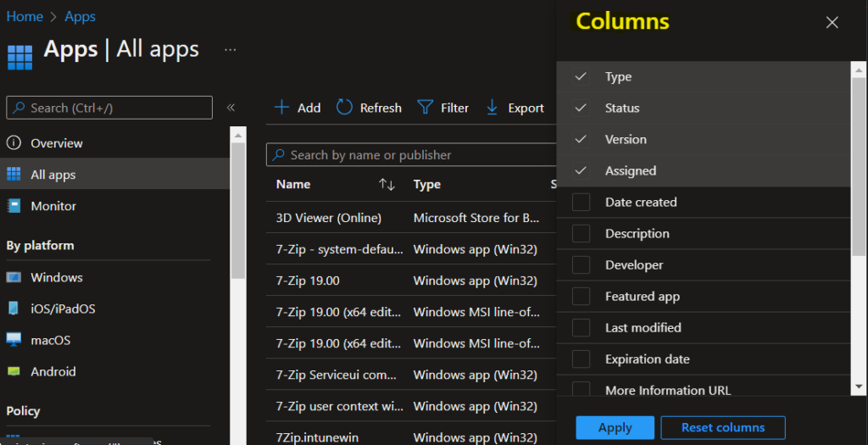Click the All apps grid icon in sidebar
Viewport: 868px width, 445px height.
pos(14,175)
